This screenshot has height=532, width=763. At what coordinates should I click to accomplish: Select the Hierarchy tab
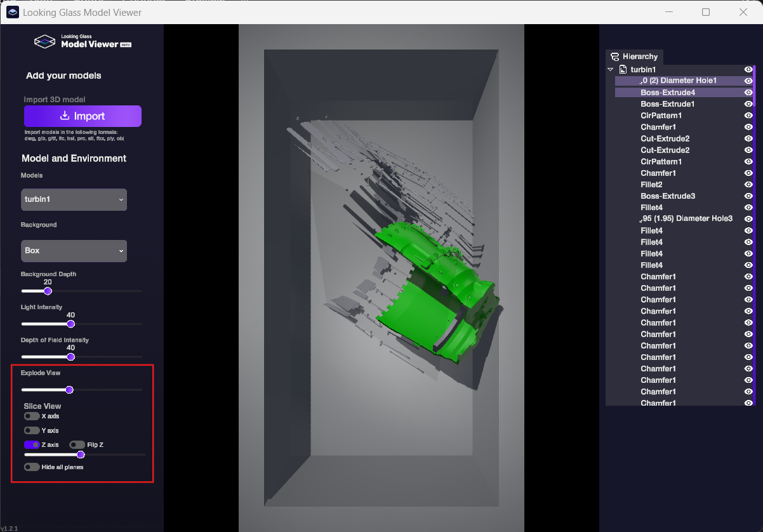tap(634, 57)
